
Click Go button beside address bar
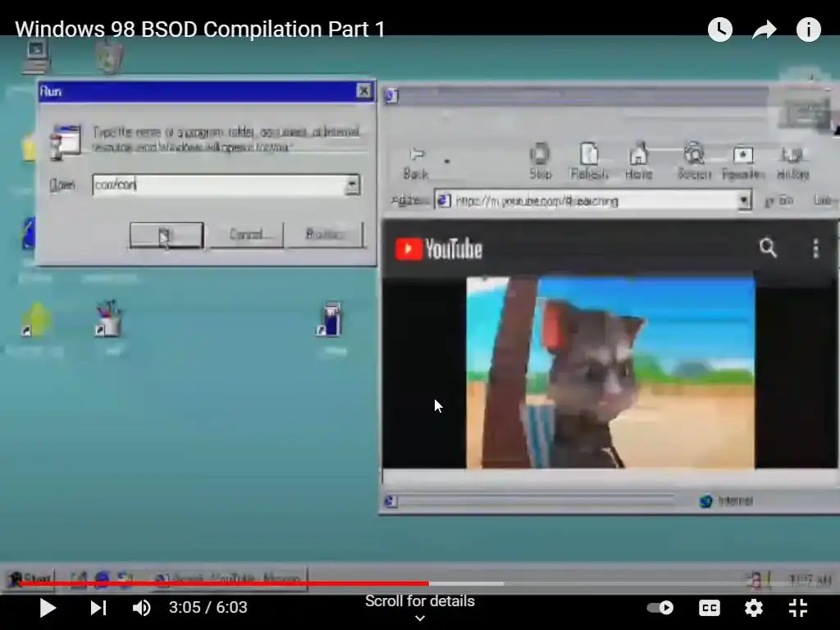click(x=779, y=201)
